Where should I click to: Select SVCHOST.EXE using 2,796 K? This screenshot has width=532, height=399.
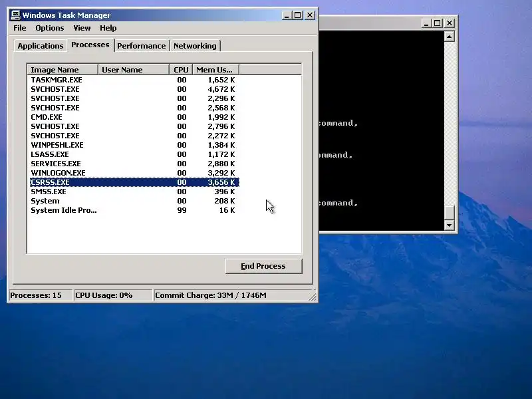point(134,126)
